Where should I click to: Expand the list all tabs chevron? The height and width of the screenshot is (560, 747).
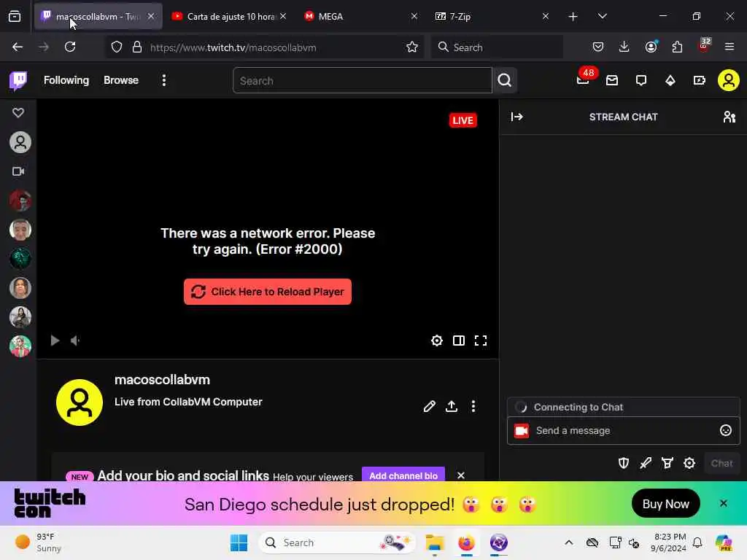(x=603, y=17)
